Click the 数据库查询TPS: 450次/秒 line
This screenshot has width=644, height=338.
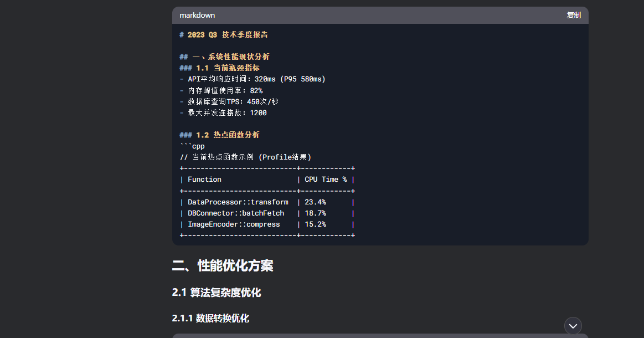229,101
